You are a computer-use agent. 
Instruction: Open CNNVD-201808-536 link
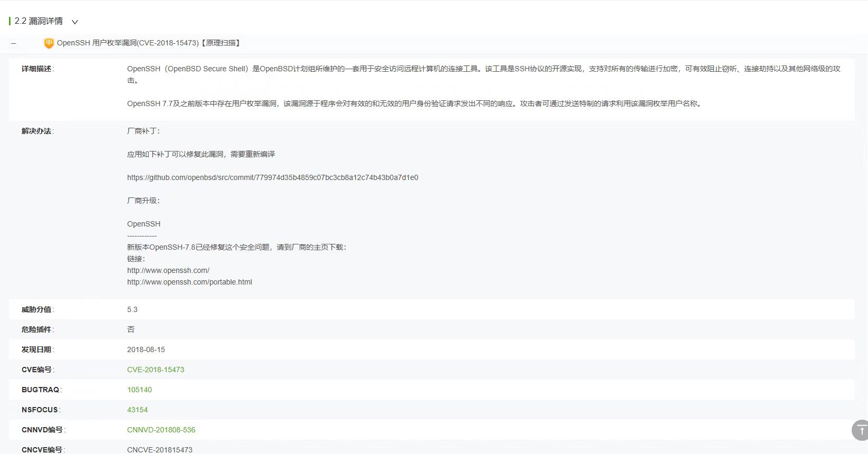click(161, 430)
